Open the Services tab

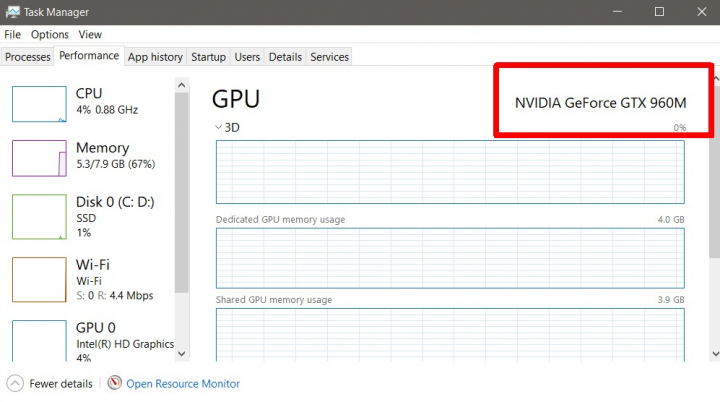pyautogui.click(x=329, y=57)
